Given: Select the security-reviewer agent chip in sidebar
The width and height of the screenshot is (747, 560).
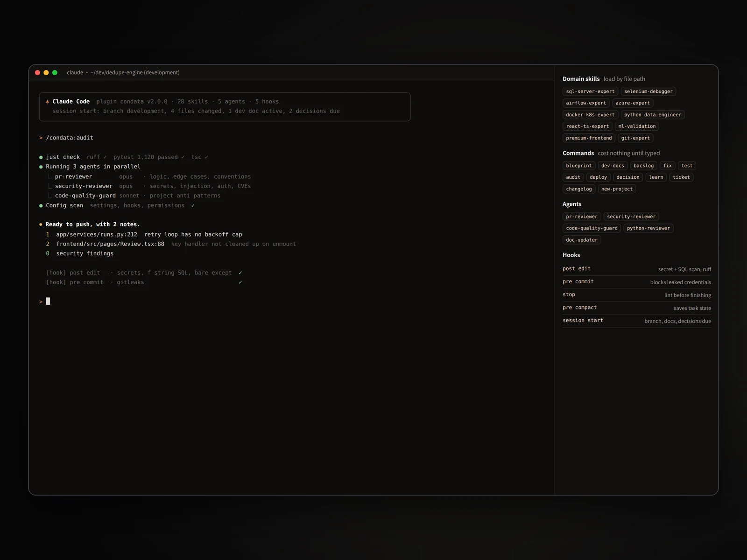Looking at the screenshot, I should 631,217.
